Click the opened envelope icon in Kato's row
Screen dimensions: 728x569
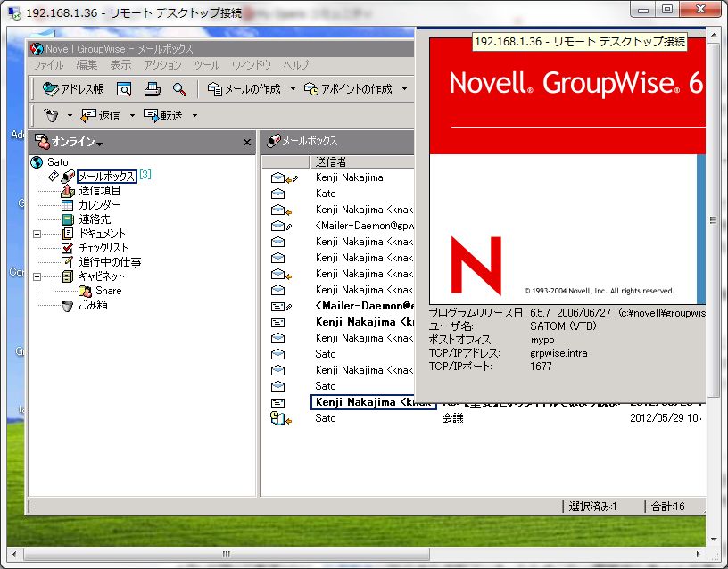click(277, 194)
